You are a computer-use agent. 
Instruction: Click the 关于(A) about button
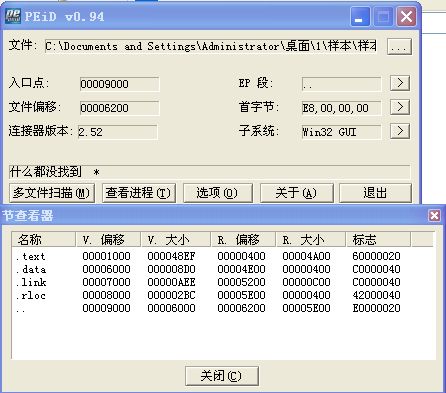pyautogui.click(x=296, y=193)
